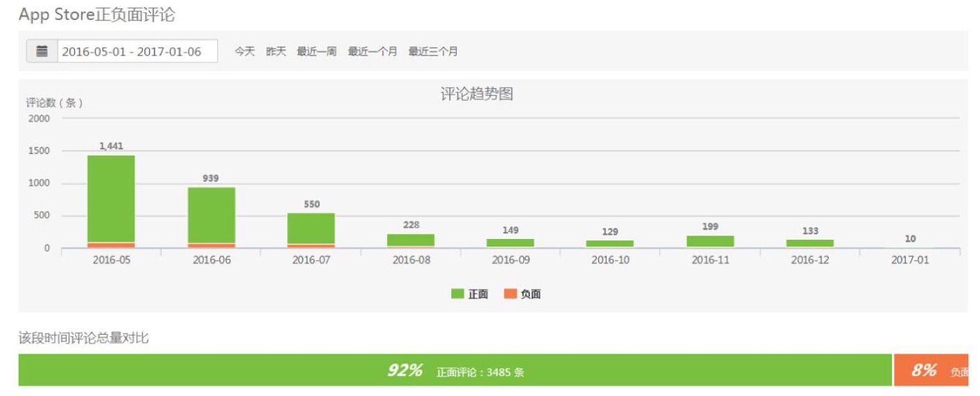Click the 10 value label for 2017-01

coord(910,238)
